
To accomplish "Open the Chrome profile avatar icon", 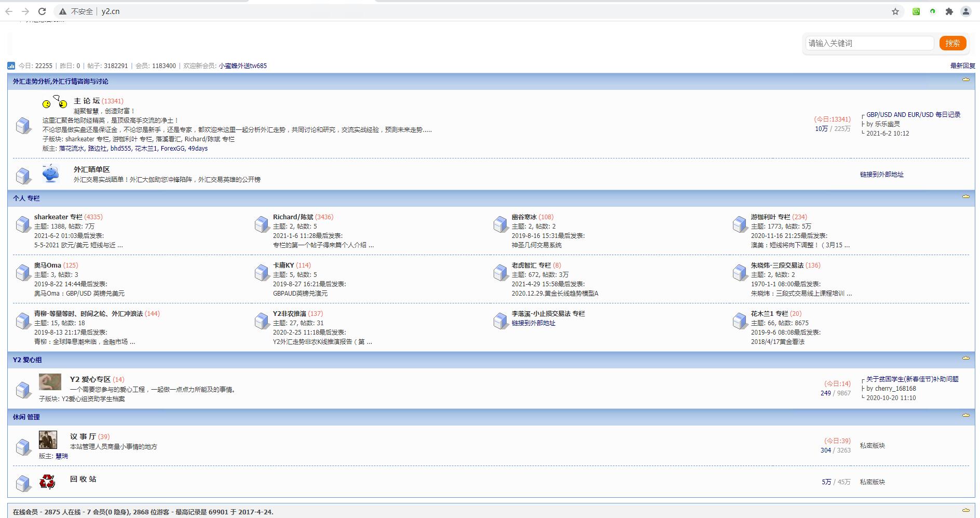I will coord(966,11).
